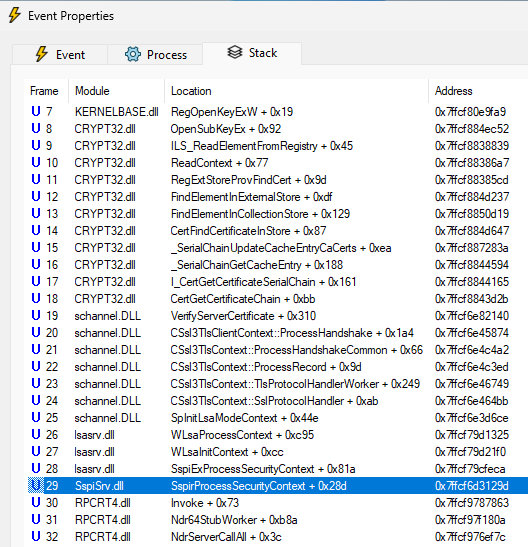
Task: Click the user-mode U icon for frame 15
Action: point(36,248)
